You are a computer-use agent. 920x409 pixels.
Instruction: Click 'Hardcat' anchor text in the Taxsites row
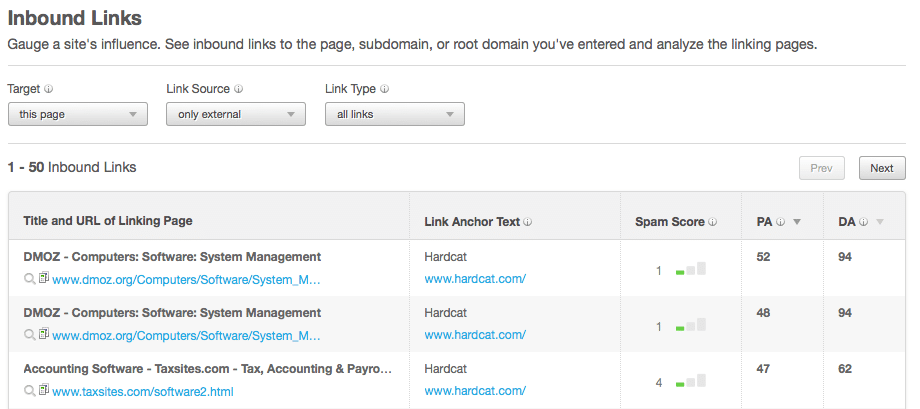[x=446, y=369]
